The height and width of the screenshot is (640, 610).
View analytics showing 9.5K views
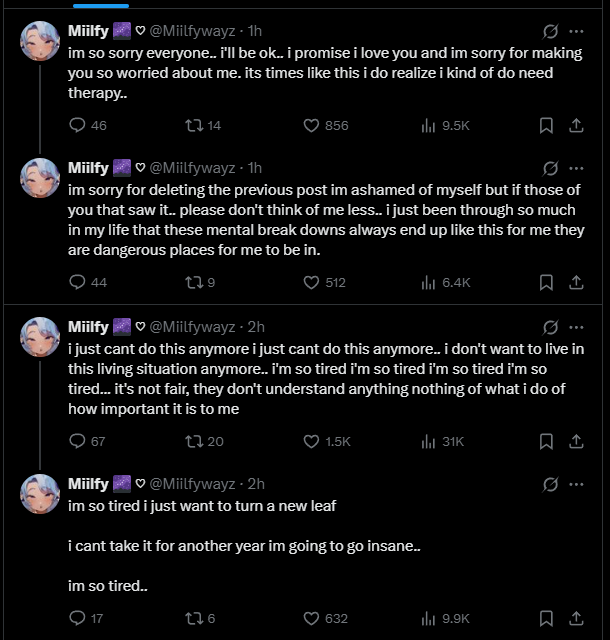[429, 125]
